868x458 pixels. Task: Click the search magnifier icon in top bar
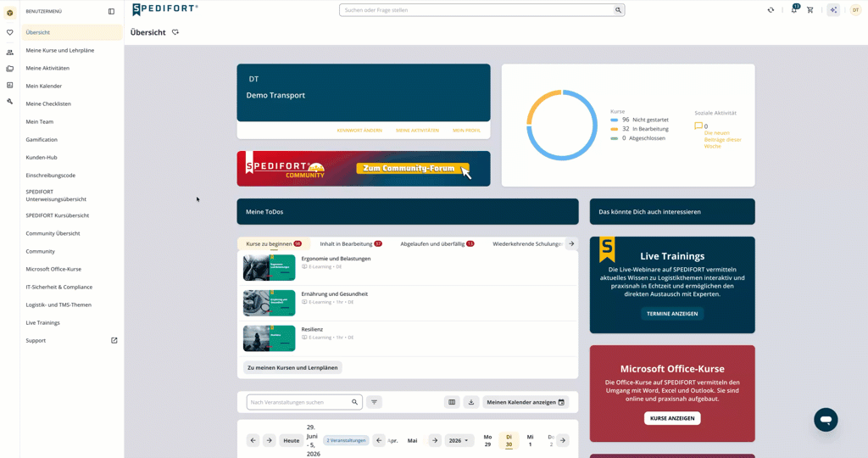[618, 10]
